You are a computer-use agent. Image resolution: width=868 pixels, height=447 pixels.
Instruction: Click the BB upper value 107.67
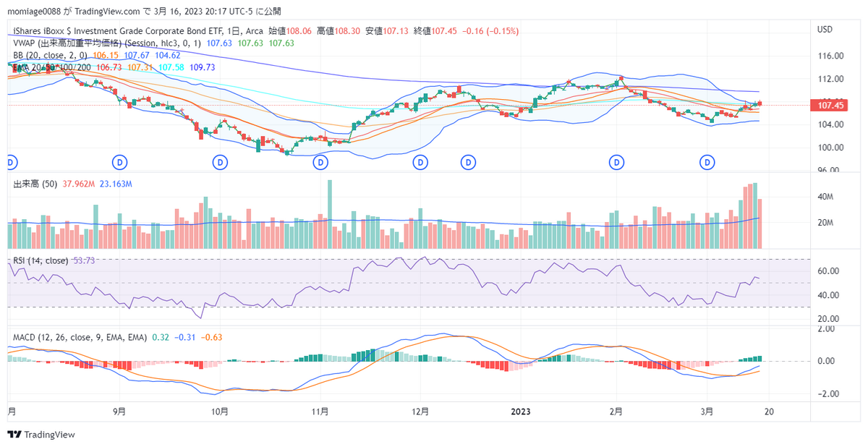coord(137,55)
